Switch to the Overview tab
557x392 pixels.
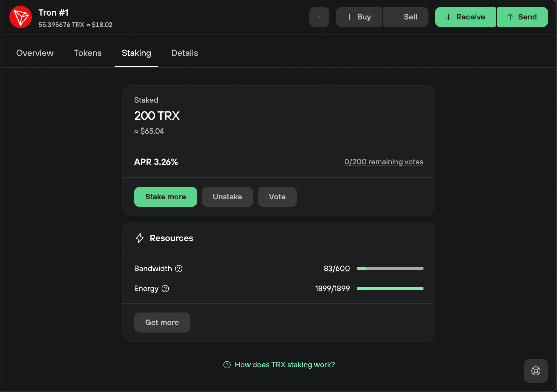click(35, 53)
